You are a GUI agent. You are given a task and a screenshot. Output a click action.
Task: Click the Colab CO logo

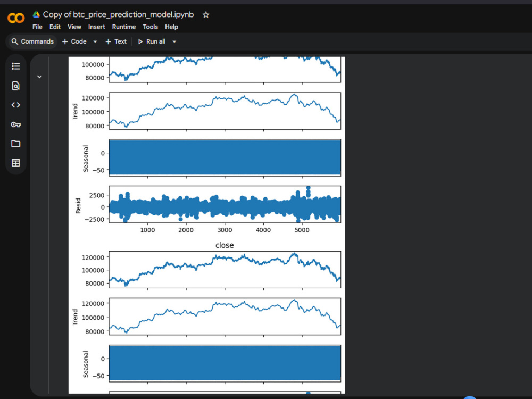pos(16,18)
